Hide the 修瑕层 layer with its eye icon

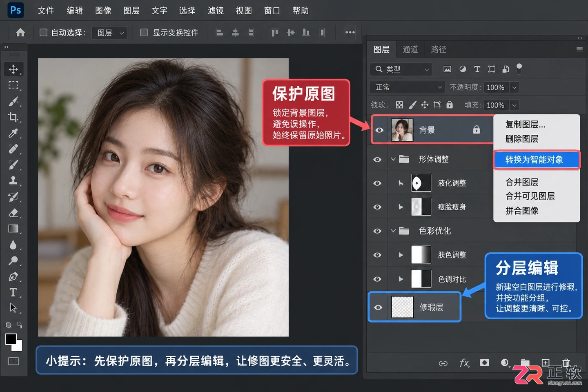pyautogui.click(x=379, y=307)
